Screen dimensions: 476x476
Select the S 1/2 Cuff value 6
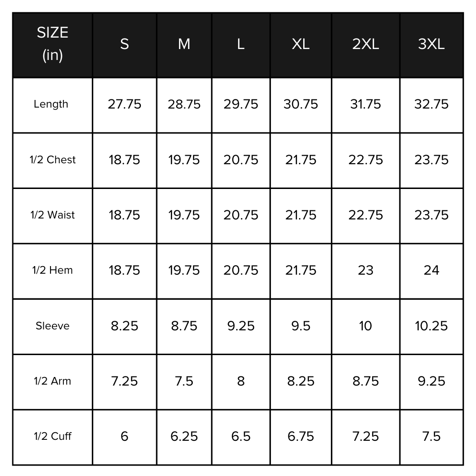point(124,436)
